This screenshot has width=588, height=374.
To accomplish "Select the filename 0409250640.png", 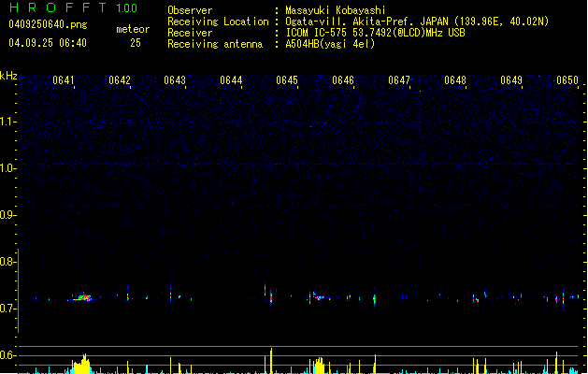I will pyautogui.click(x=48, y=24).
